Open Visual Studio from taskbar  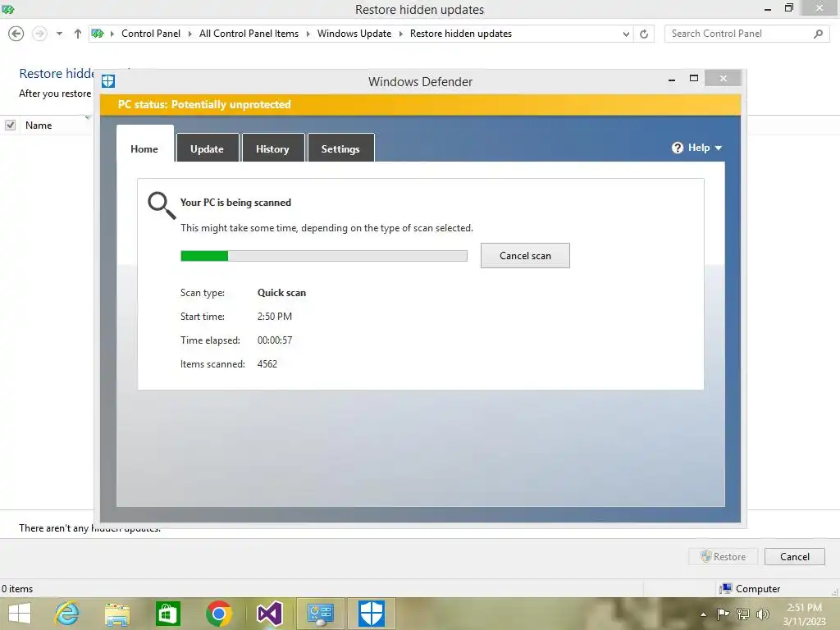click(269, 614)
